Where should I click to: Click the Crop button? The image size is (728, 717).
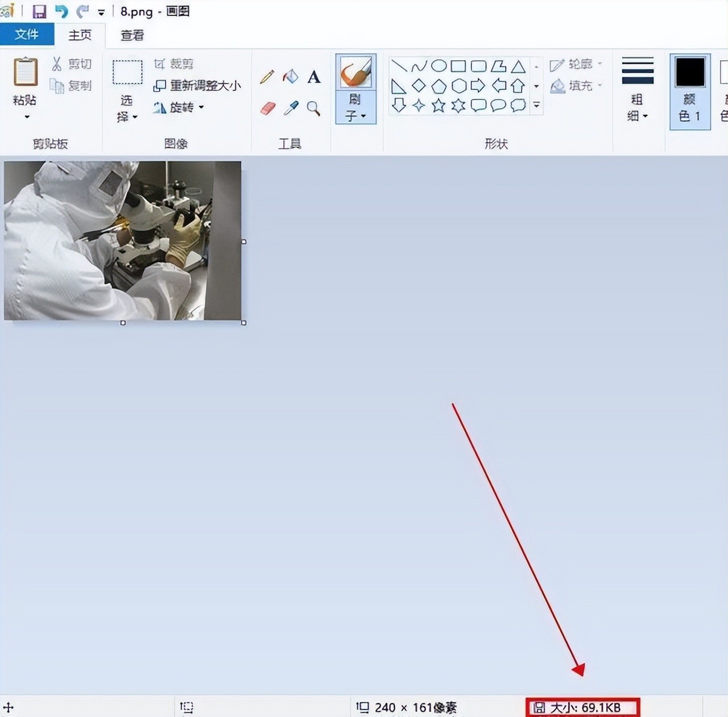point(174,64)
